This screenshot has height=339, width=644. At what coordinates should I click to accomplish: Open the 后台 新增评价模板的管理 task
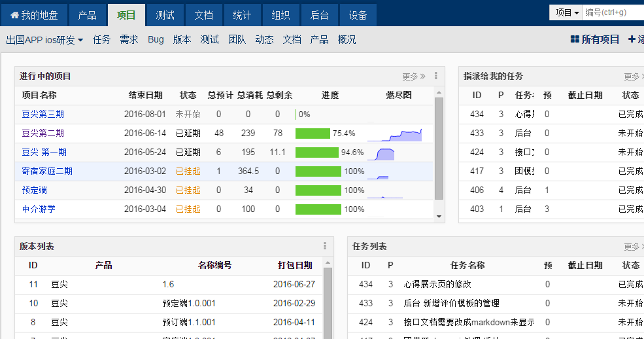[452, 303]
